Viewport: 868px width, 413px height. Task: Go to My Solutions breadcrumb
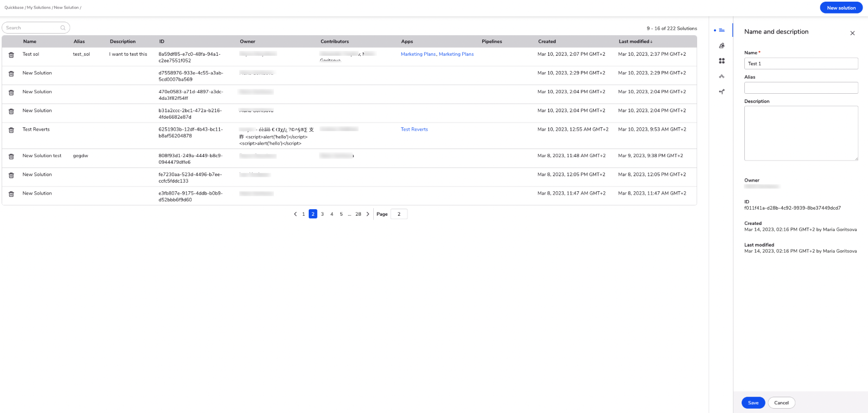(x=39, y=8)
